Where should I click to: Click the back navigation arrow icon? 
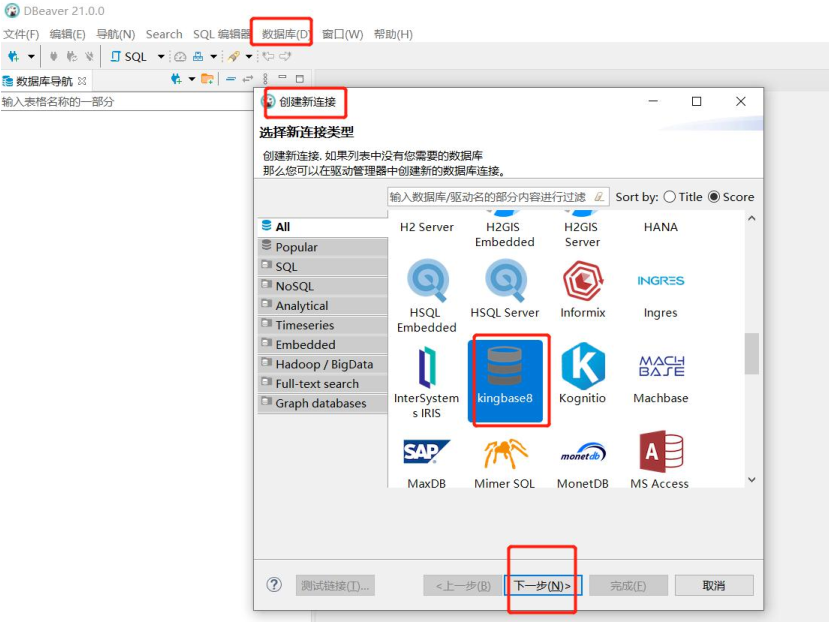tap(269, 56)
